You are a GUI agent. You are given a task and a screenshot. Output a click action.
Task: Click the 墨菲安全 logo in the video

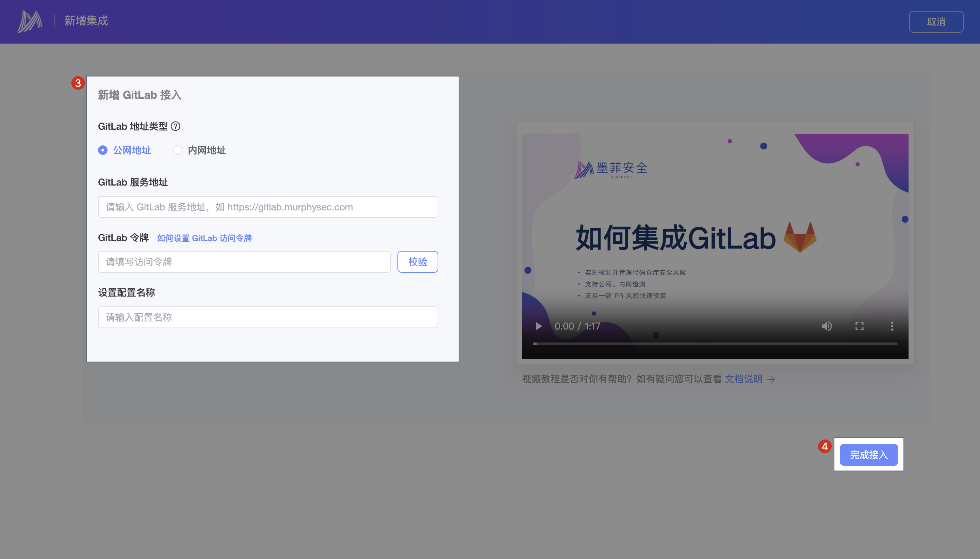point(610,169)
